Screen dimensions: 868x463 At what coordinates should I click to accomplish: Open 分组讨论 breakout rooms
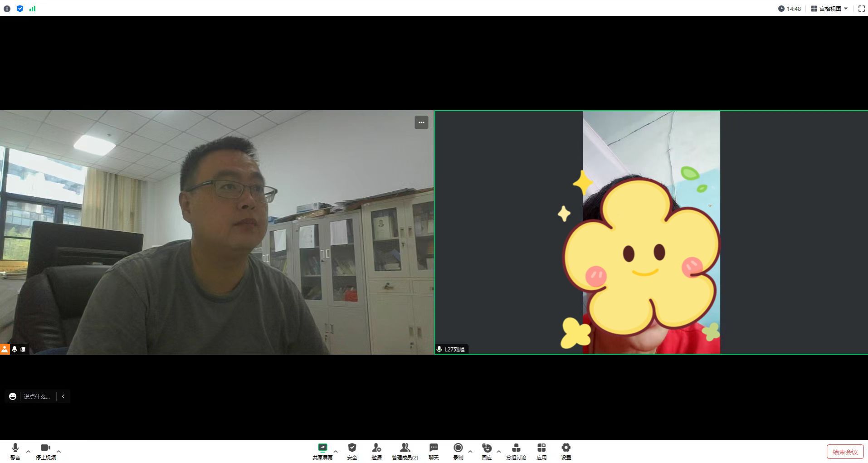coord(516,451)
